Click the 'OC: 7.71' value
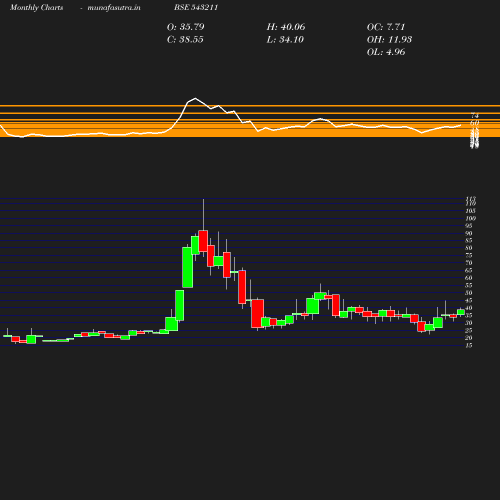Screen dimensions: 500x500 tap(386, 27)
